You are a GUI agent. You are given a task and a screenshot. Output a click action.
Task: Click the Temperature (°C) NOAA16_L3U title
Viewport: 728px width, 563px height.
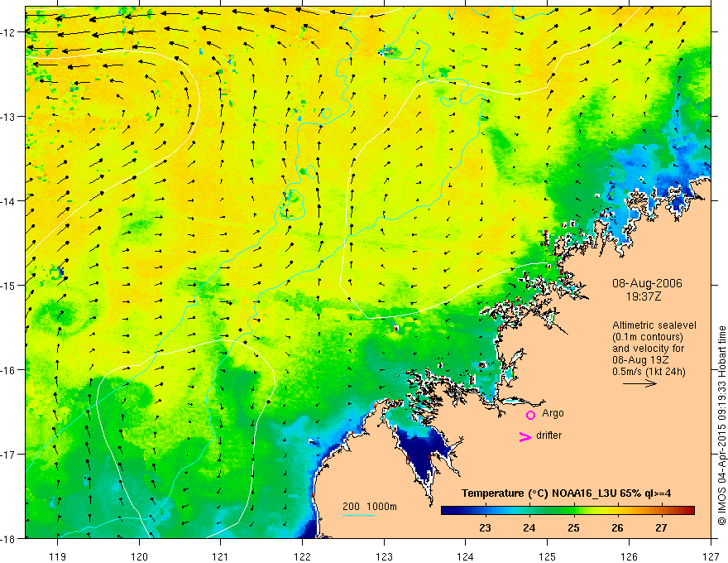tap(566, 493)
